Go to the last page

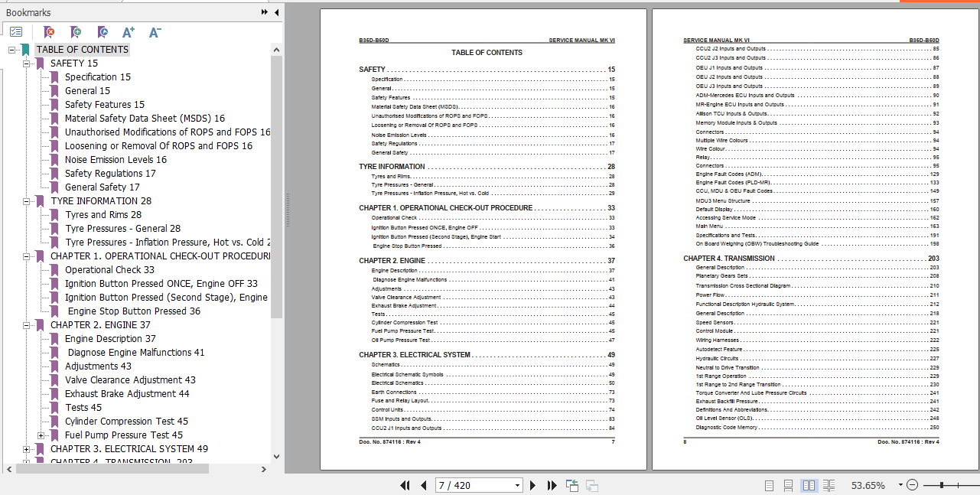(x=552, y=485)
